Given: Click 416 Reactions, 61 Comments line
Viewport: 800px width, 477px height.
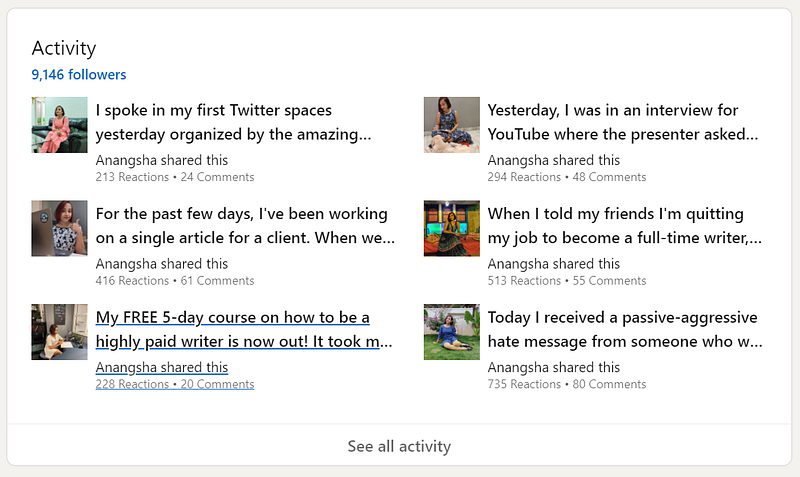Looking at the screenshot, I should [175, 281].
